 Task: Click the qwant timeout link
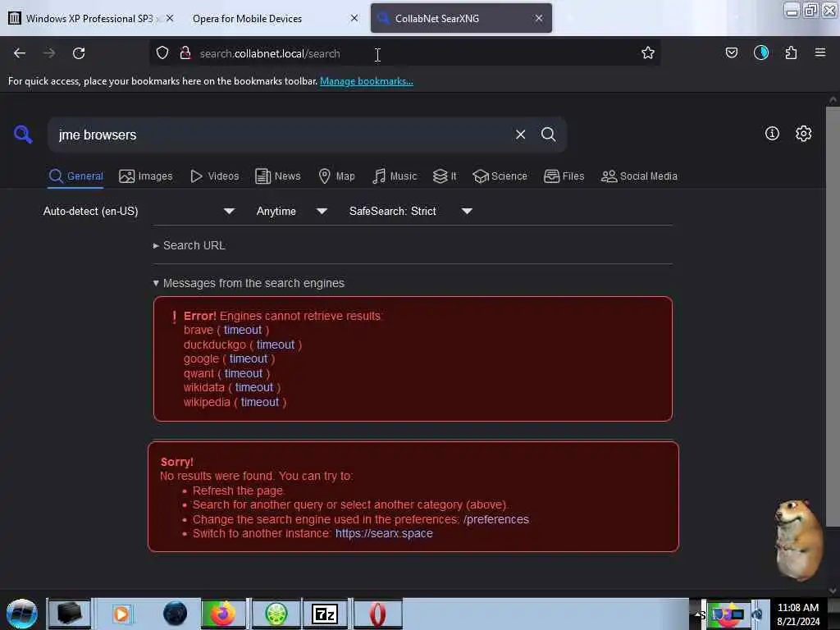[x=243, y=373]
